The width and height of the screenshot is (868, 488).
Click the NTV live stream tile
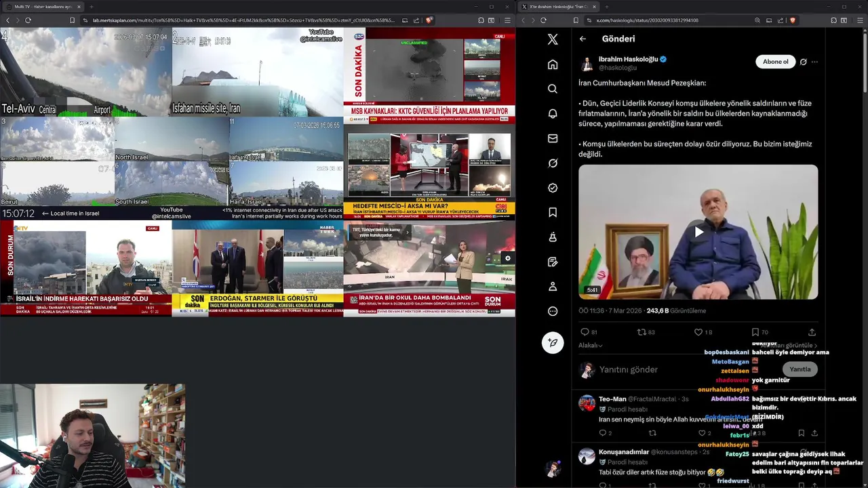coord(85,269)
